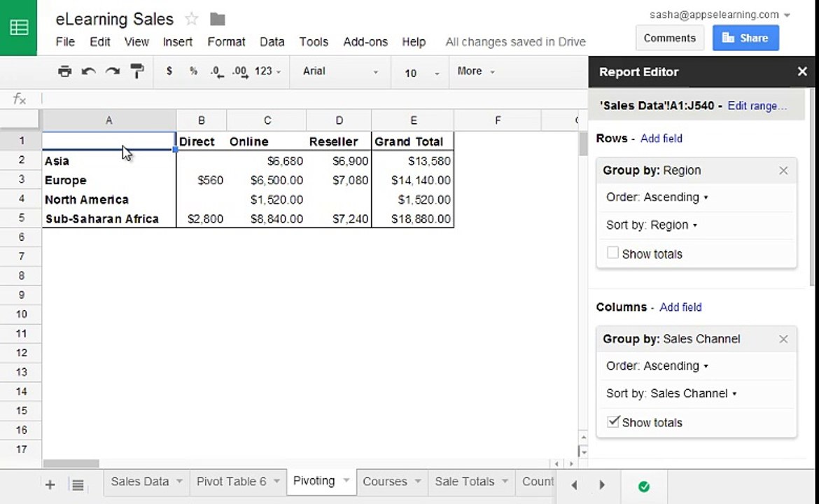
Task: Open the Data menu
Action: tap(272, 42)
